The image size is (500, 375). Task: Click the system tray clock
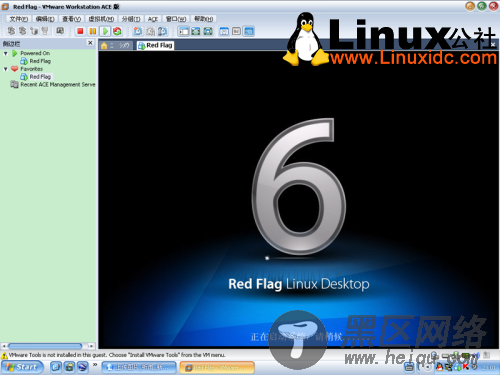click(x=489, y=367)
